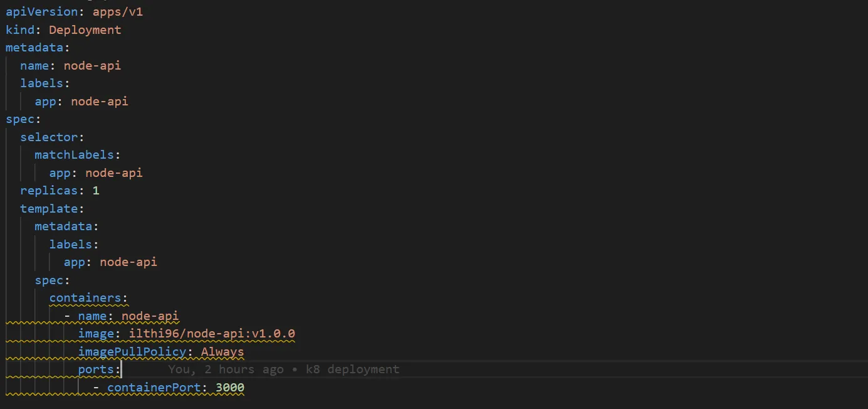Click the top-level metadata key
868x409 pixels.
click(x=34, y=47)
